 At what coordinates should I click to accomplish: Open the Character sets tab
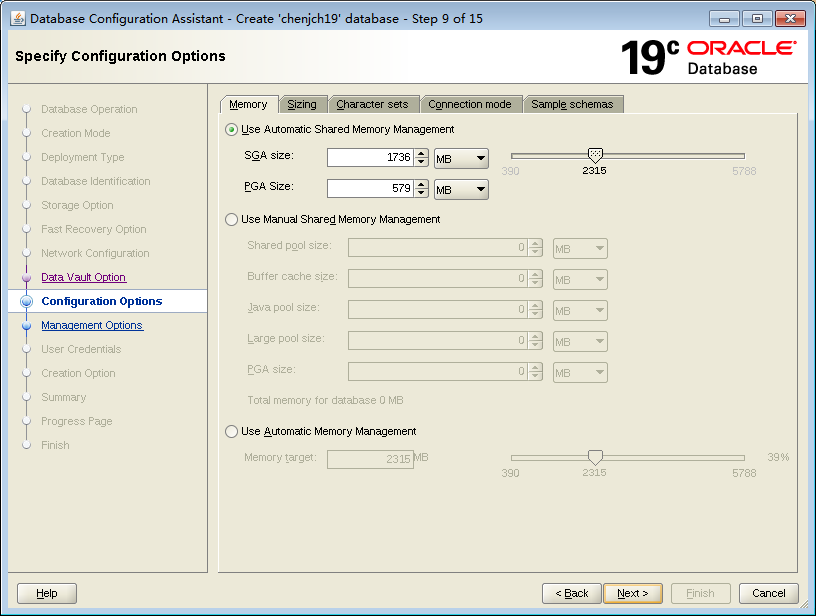tap(374, 103)
